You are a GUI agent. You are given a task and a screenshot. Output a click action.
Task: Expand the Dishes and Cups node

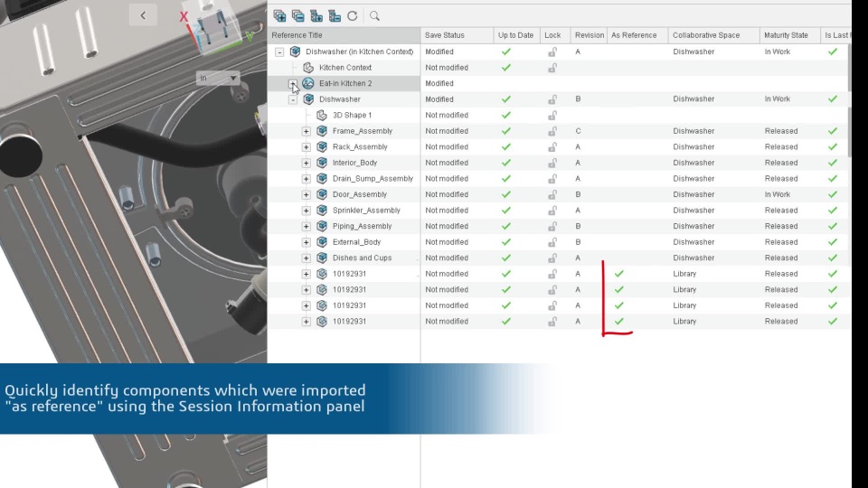pos(307,258)
